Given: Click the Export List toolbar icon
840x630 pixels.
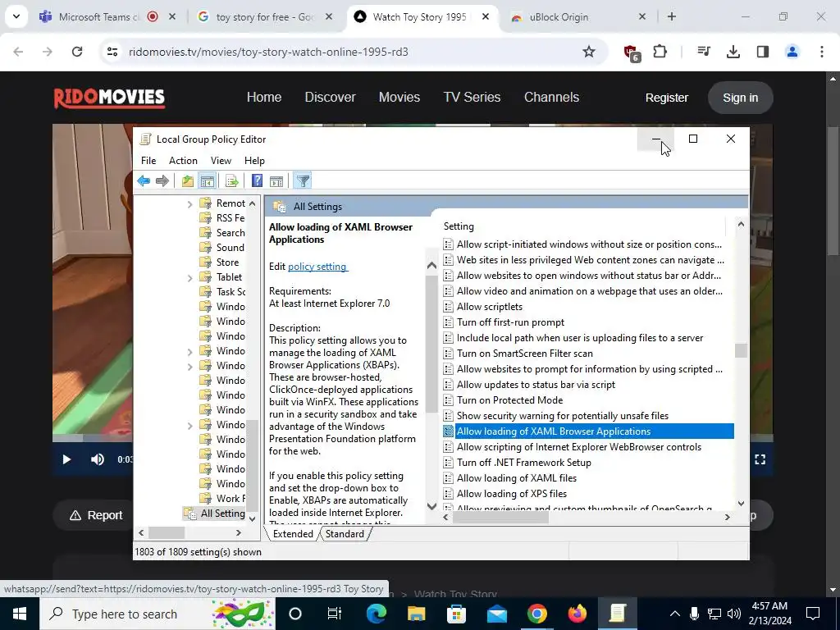Looking at the screenshot, I should tap(232, 181).
